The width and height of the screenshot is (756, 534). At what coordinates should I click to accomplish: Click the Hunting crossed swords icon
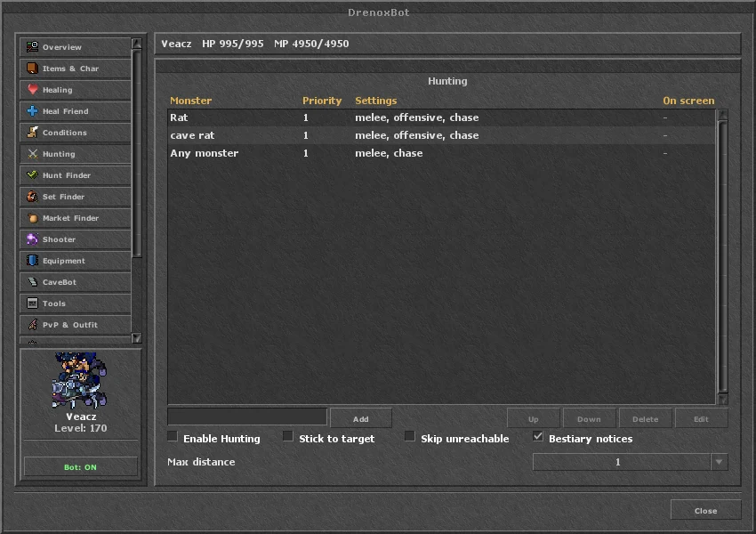tap(32, 153)
